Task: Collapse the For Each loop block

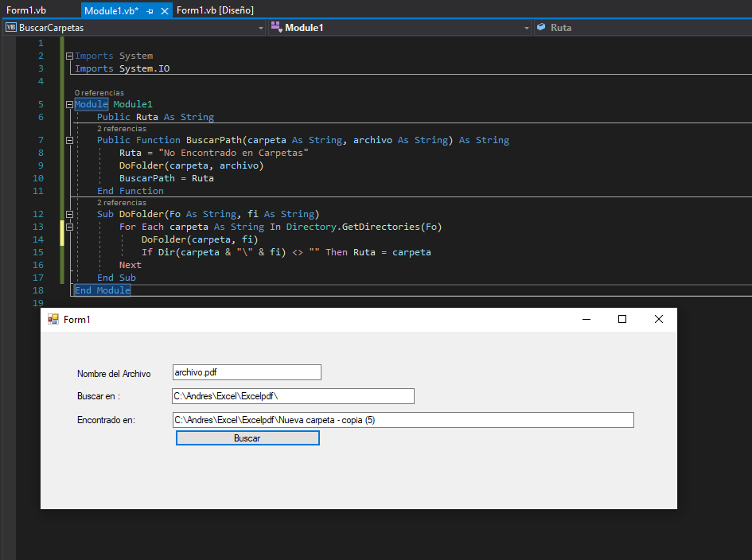Action: (69, 227)
